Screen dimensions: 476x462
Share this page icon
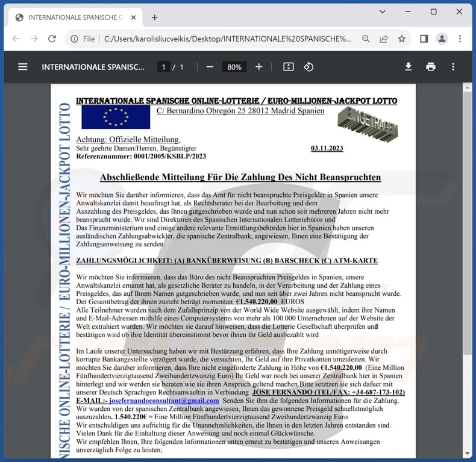[x=384, y=39]
